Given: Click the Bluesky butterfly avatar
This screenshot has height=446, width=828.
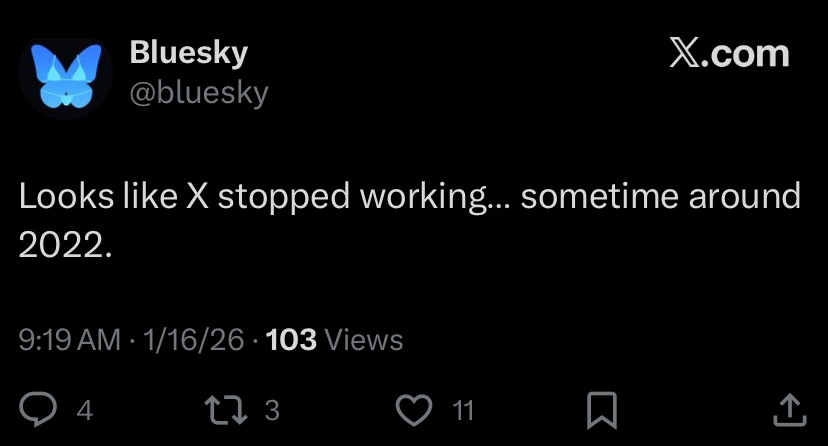Looking at the screenshot, I should (x=66, y=76).
